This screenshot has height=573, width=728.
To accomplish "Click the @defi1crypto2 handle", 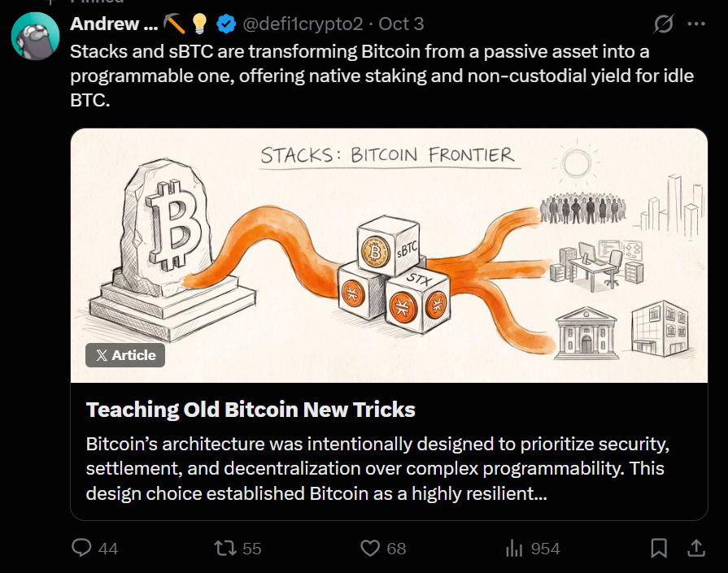I will (x=303, y=24).
